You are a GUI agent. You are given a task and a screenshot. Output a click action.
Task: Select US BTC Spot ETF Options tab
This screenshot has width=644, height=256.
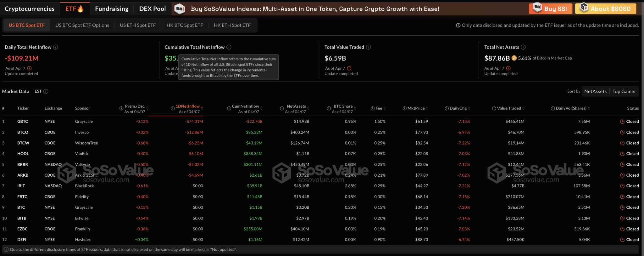point(82,25)
